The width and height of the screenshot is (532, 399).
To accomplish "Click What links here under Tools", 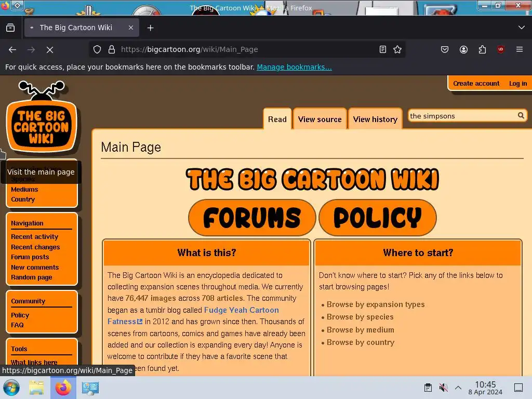I will pyautogui.click(x=34, y=362).
